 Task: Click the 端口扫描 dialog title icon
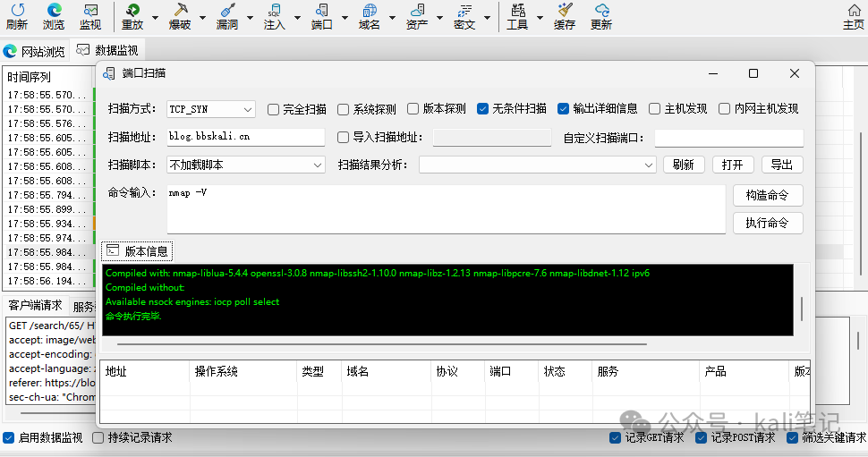109,73
